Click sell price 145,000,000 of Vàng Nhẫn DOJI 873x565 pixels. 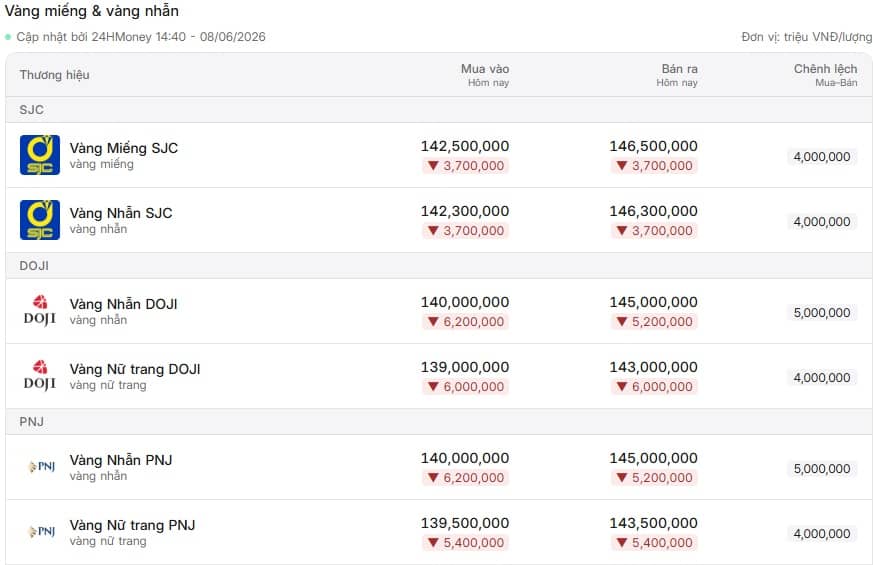click(x=654, y=302)
